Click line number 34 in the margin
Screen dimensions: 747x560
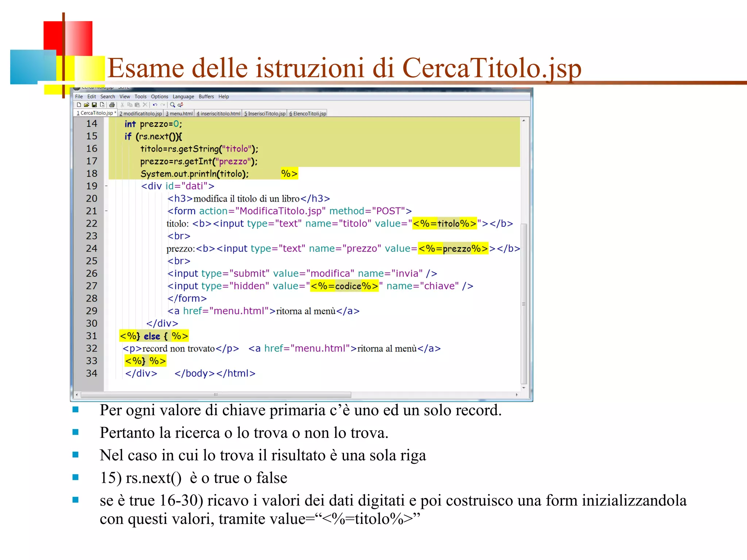pyautogui.click(x=92, y=373)
